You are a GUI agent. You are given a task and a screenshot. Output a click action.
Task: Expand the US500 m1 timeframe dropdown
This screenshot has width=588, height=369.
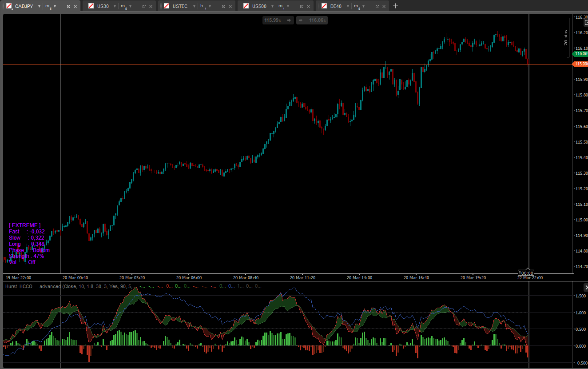[288, 6]
